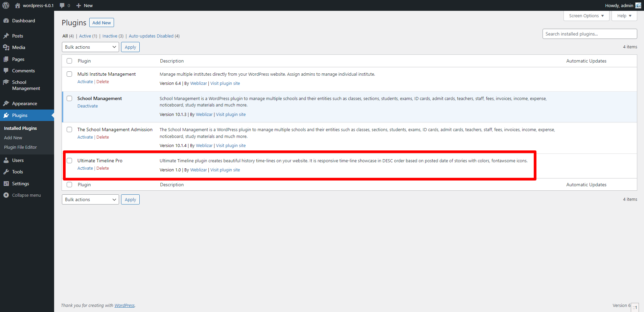This screenshot has height=312, width=644.
Task: Click the admin avatar in top right
Action: pos(638,5)
